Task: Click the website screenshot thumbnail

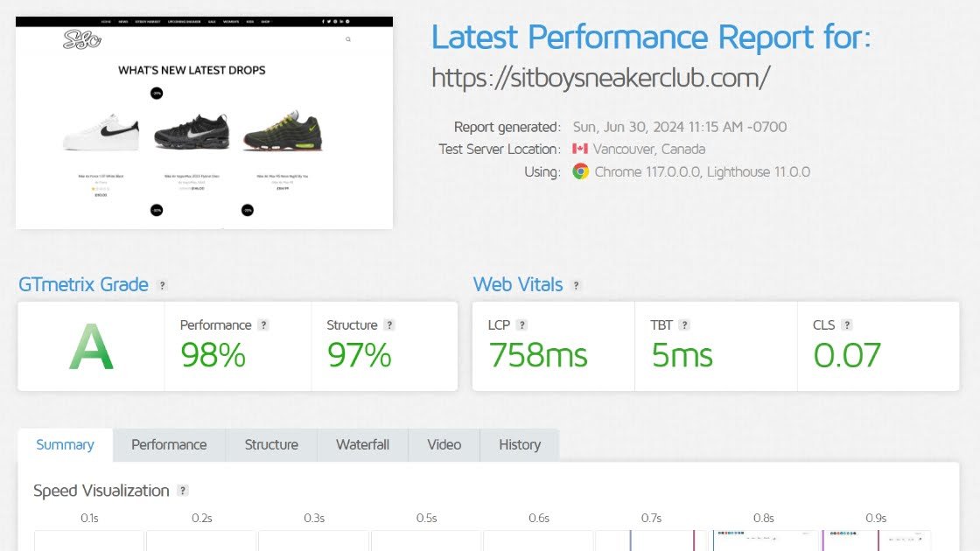Action: point(204,122)
